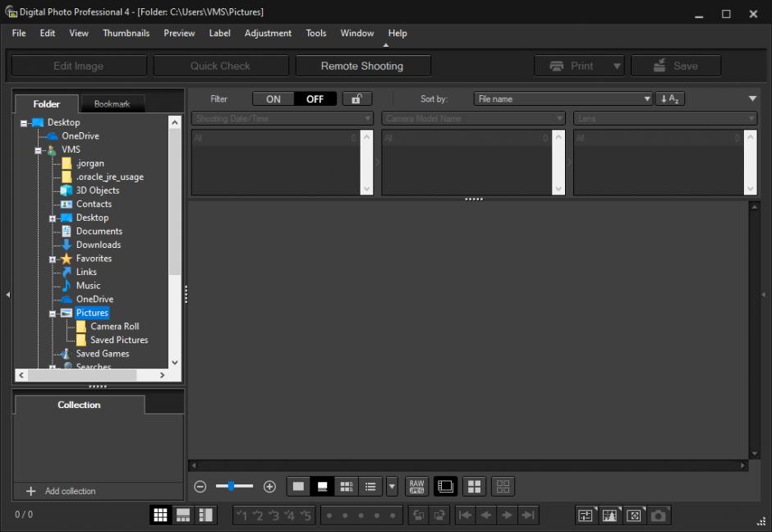772x532 pixels.
Task: Collapse the filter panel triangle
Action: tap(752, 99)
